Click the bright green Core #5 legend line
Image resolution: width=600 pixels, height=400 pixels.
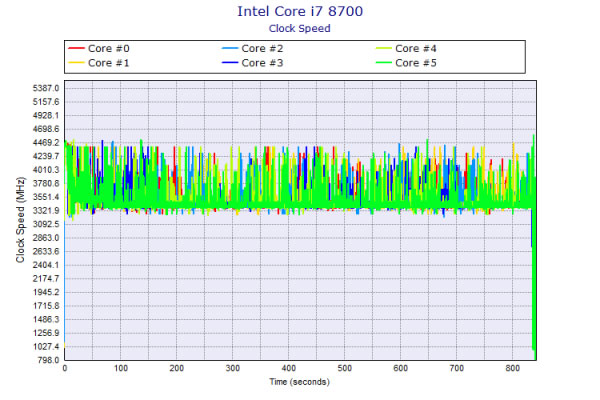(384, 62)
